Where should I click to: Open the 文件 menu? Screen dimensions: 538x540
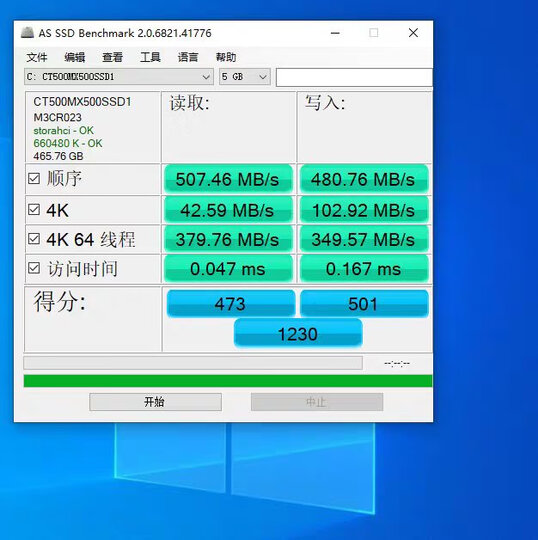(37, 57)
